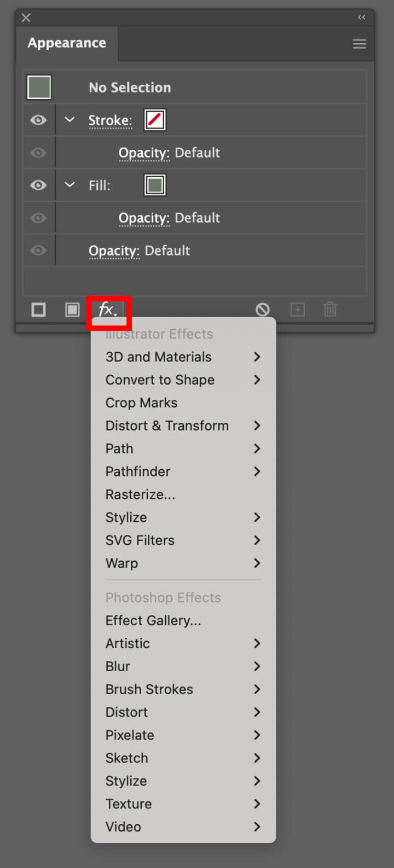Click the Delete Selected Item trash icon
394x868 pixels.
(x=330, y=309)
